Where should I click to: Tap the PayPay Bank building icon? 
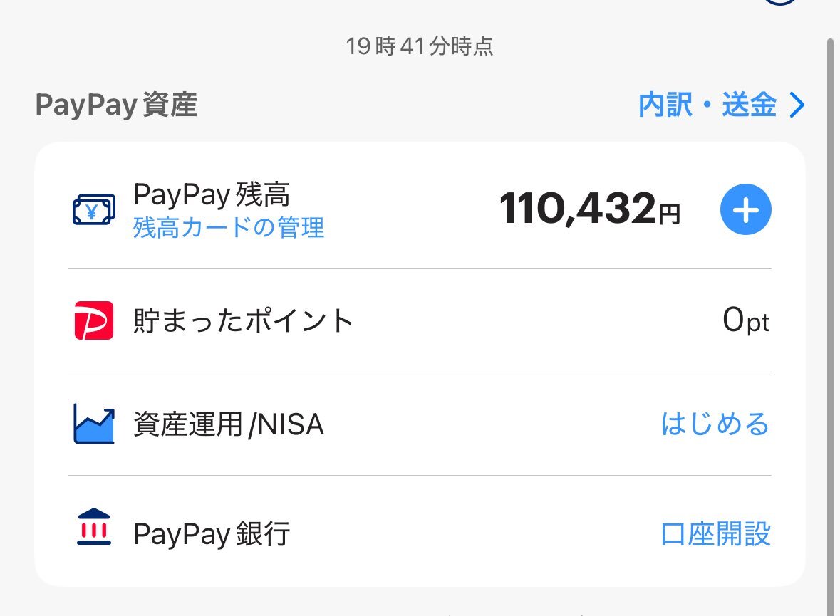pyautogui.click(x=93, y=527)
